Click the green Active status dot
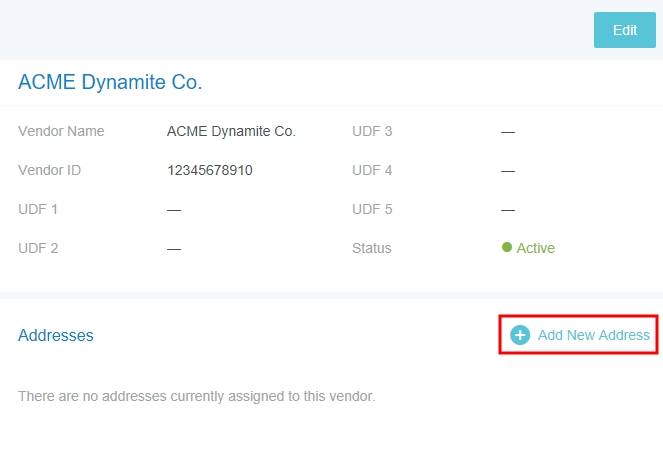 [507, 248]
